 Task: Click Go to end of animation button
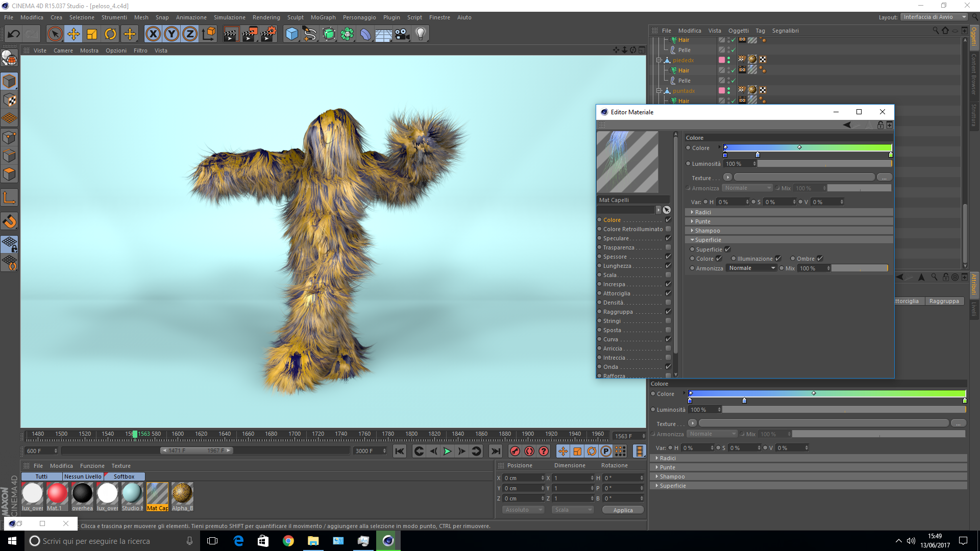coord(495,451)
